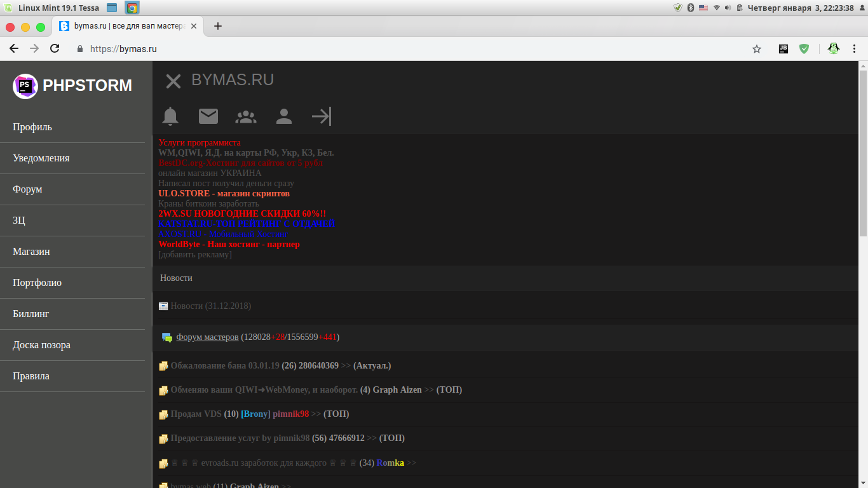Close the sidebar with X icon
868x488 pixels.
(173, 81)
